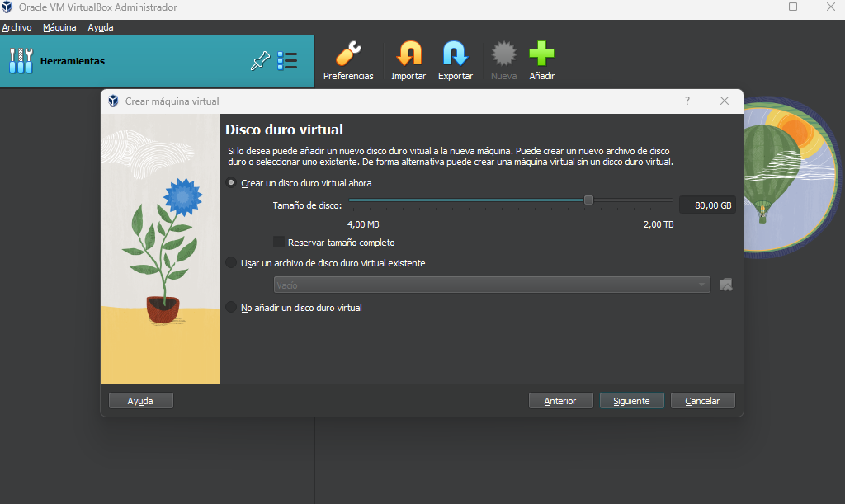Open the Máquina menu
Screen dimensions: 845x504
click(x=59, y=27)
